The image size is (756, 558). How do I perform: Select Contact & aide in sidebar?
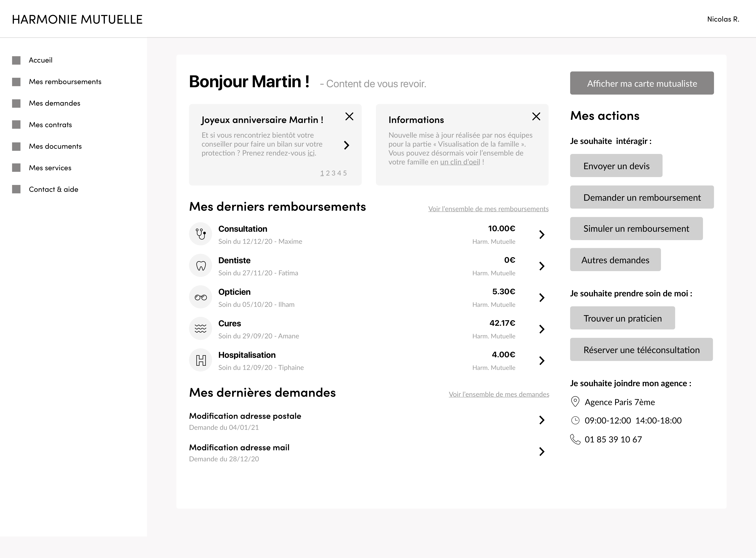point(53,190)
